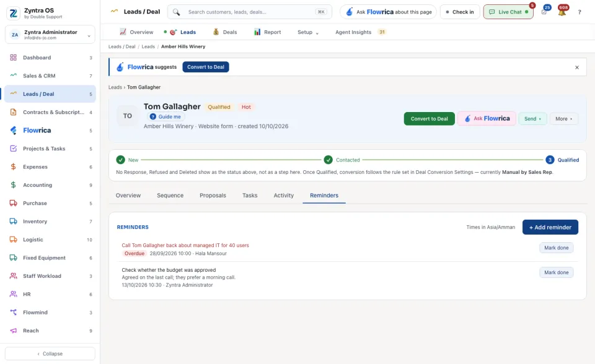Image resolution: width=595 pixels, height=364 pixels.
Task: Click the Fixed Equipment truck icon
Action: click(13, 258)
